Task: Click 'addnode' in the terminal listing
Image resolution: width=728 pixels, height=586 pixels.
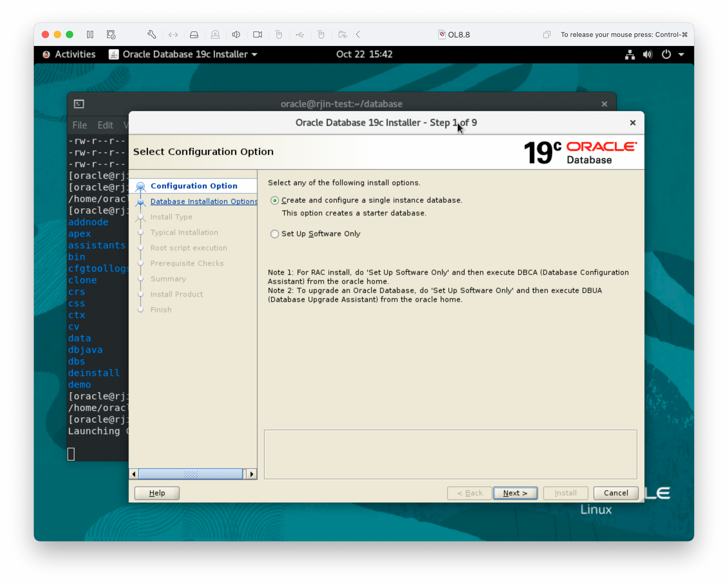Action: click(x=88, y=222)
